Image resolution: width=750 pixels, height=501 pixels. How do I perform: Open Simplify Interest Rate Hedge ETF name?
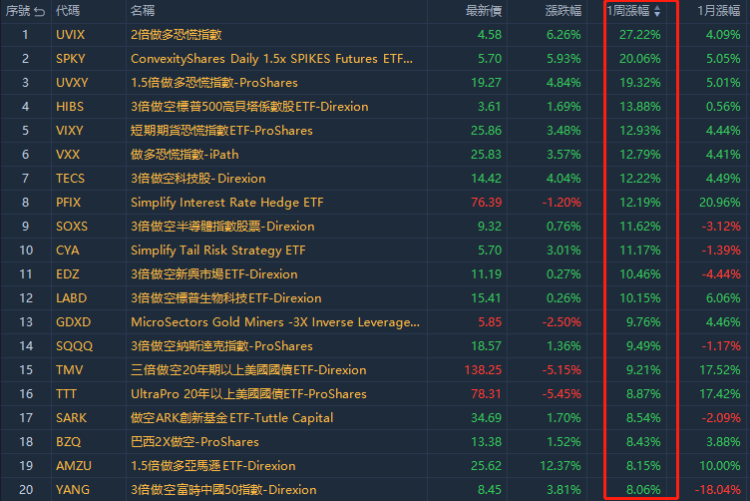(227, 202)
